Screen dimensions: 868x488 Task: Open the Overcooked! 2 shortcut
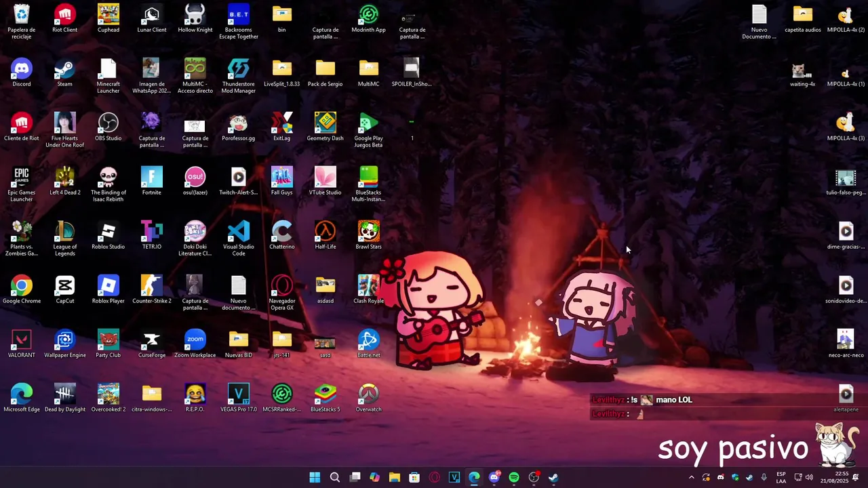(x=108, y=399)
